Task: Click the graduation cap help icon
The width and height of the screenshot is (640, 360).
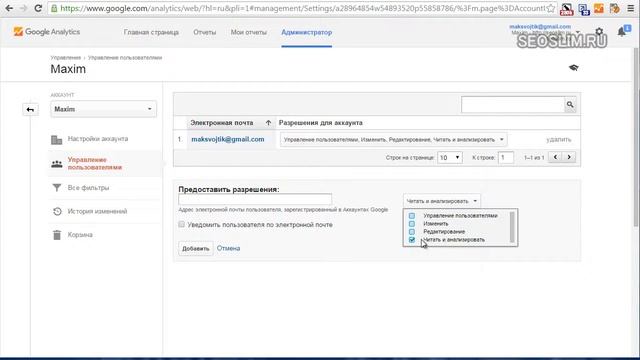Action: click(573, 67)
